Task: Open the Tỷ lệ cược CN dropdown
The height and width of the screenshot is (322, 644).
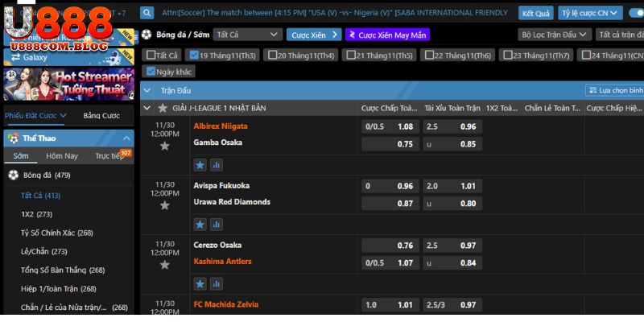Action: (590, 13)
